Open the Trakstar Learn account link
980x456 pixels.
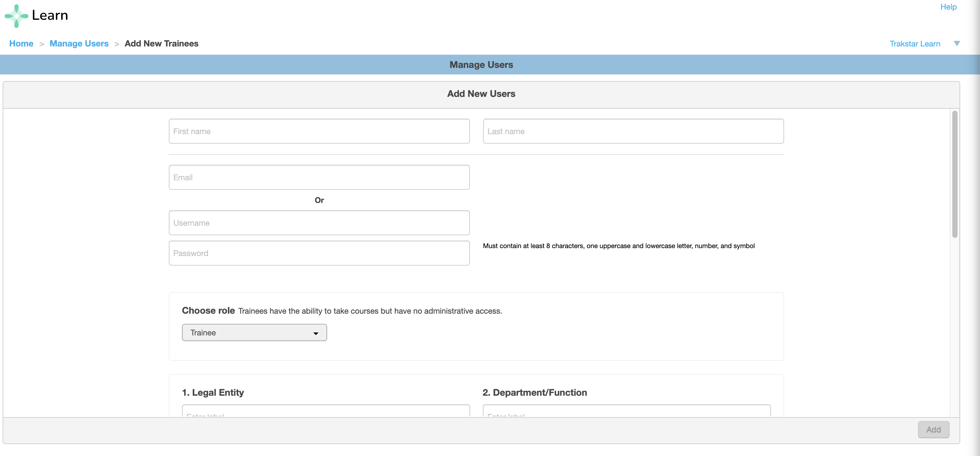coord(915,44)
